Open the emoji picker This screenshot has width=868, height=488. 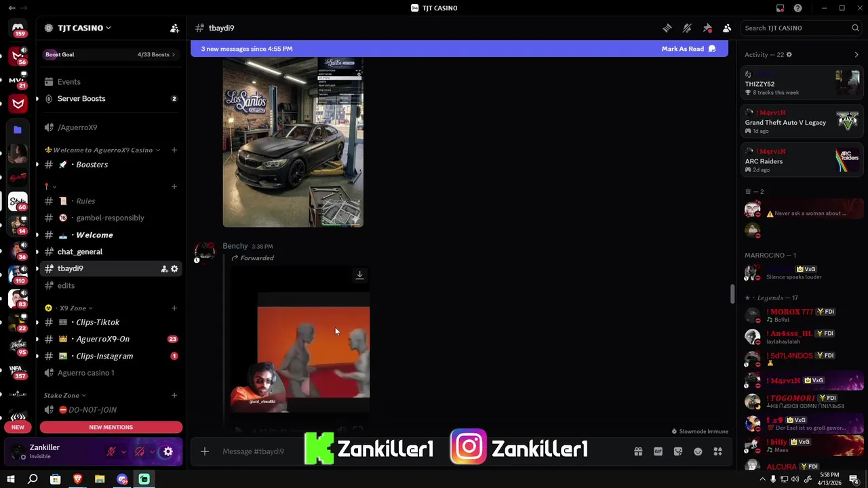click(x=698, y=451)
